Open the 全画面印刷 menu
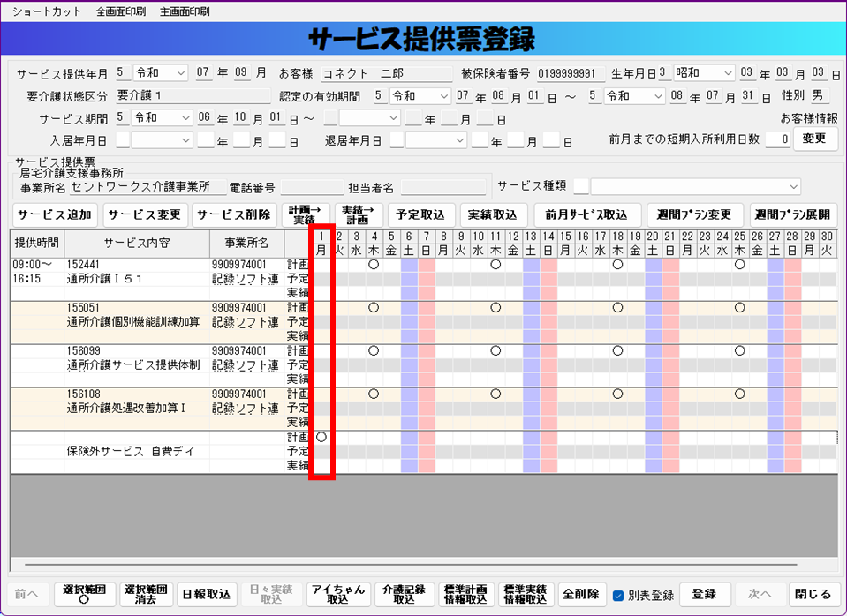The image size is (847, 616). 121,11
